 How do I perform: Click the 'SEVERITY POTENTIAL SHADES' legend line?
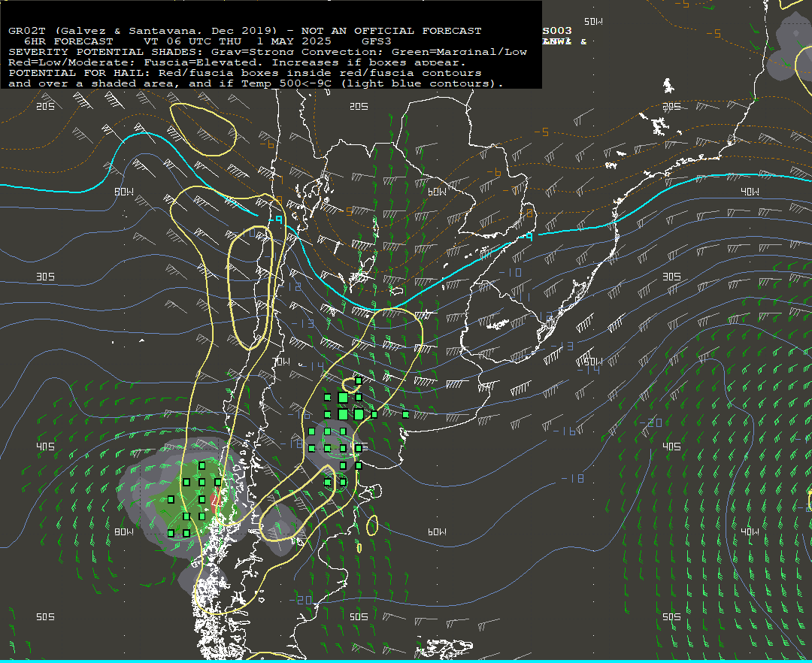click(x=268, y=52)
